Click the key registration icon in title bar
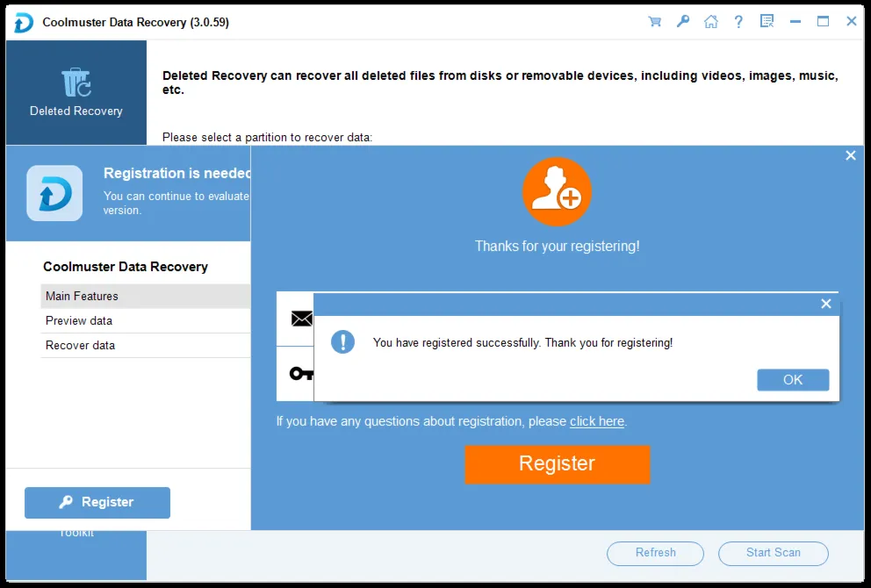 683,22
